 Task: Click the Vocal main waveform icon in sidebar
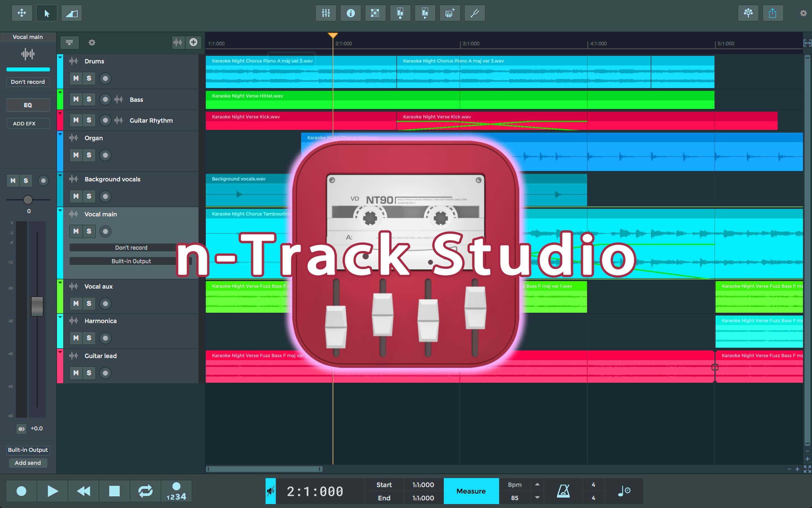coord(28,54)
